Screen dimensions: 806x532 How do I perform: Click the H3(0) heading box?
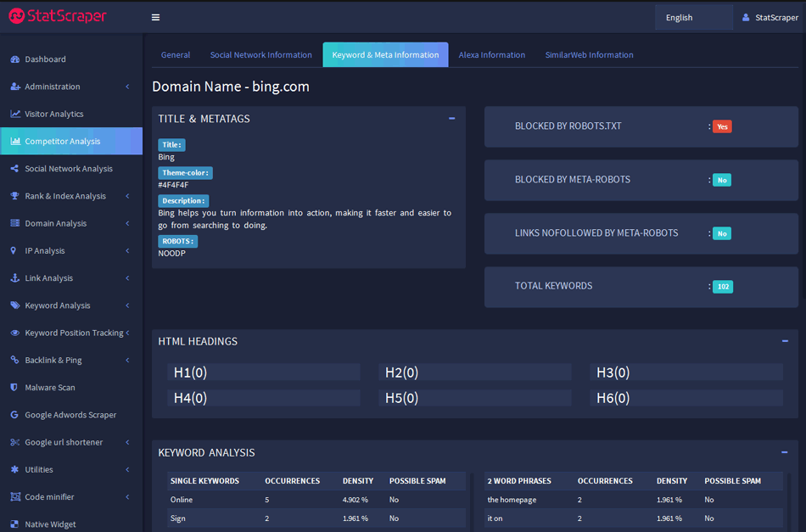click(686, 372)
